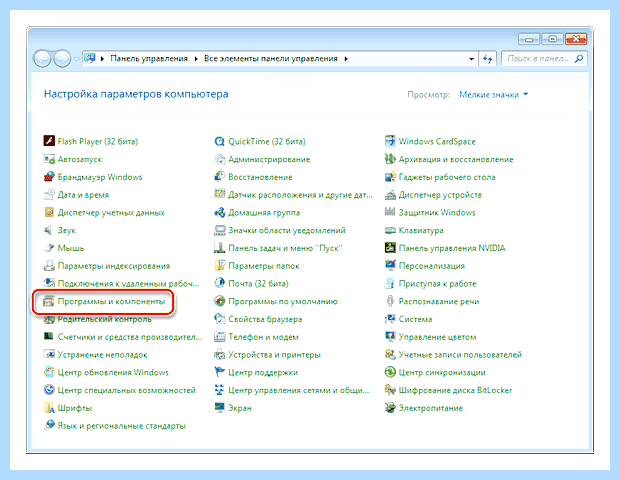The image size is (620, 480).
Task: Open Шифрование диска BitLocker link
Action: click(x=456, y=390)
